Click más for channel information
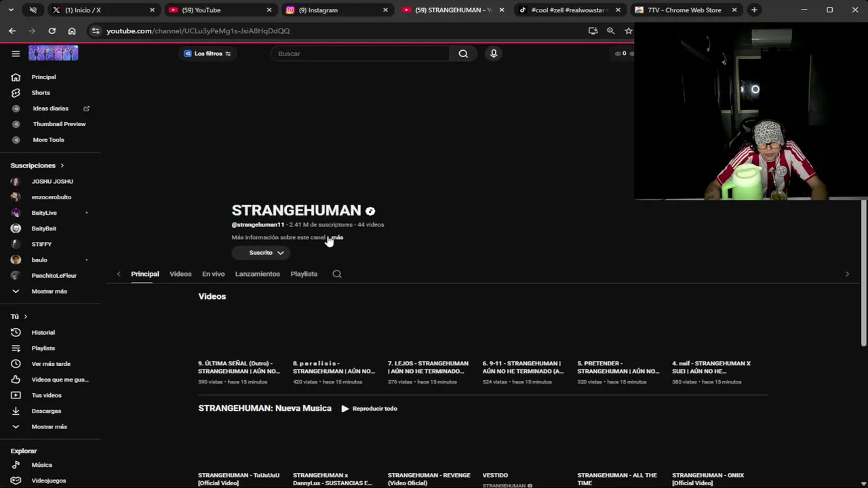 click(337, 238)
